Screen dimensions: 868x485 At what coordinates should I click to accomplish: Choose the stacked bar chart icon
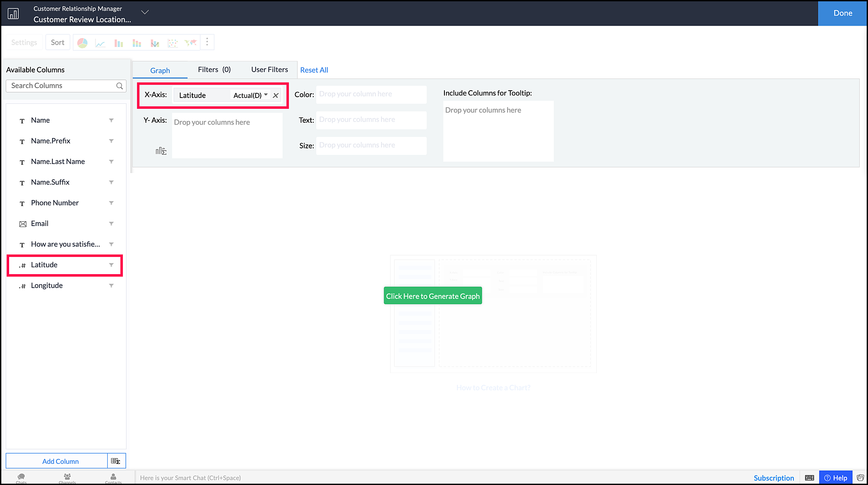pyautogui.click(x=137, y=43)
